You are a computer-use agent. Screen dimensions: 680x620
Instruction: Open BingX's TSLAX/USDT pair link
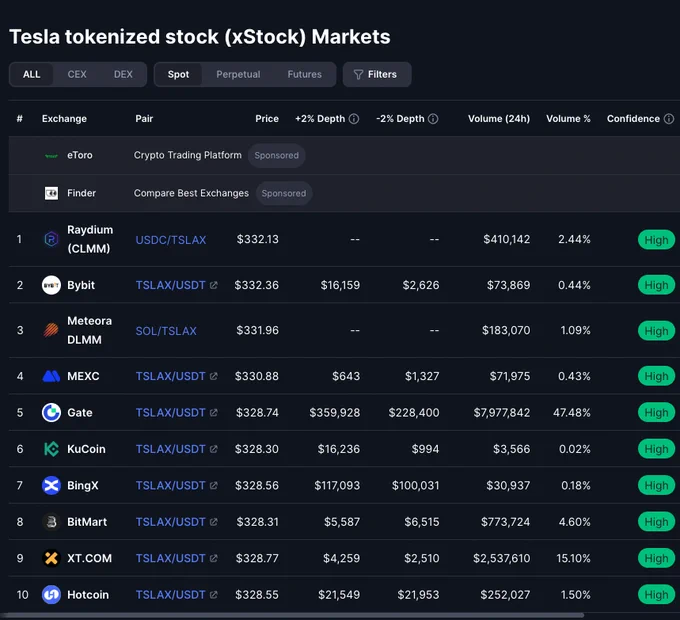tap(170, 486)
